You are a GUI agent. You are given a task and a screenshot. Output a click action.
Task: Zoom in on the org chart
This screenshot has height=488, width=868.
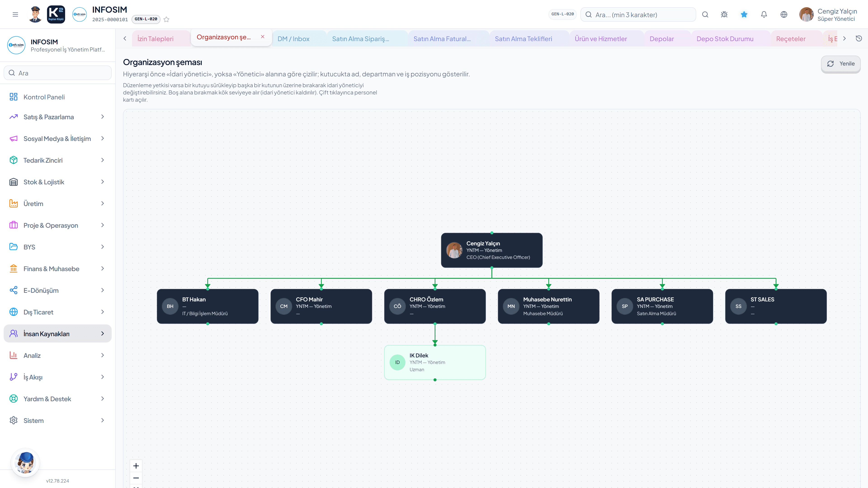point(136,466)
